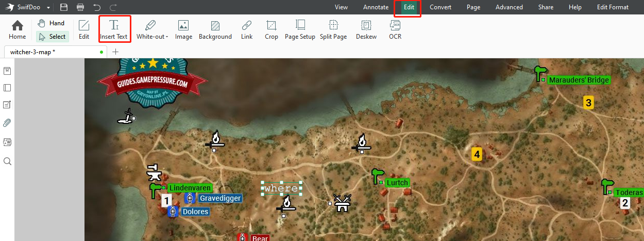Click the Split Page tool
Screen dimensions: 644x241
click(x=333, y=29)
